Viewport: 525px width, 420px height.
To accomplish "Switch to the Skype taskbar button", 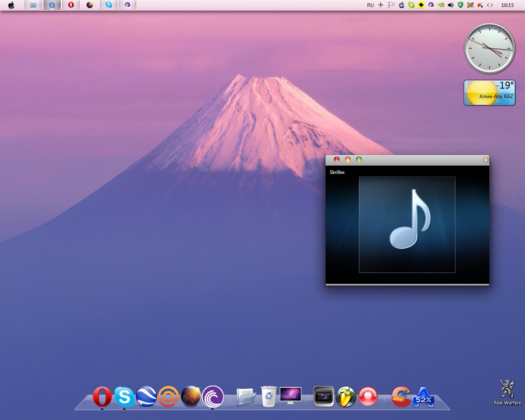I will coord(109,5).
